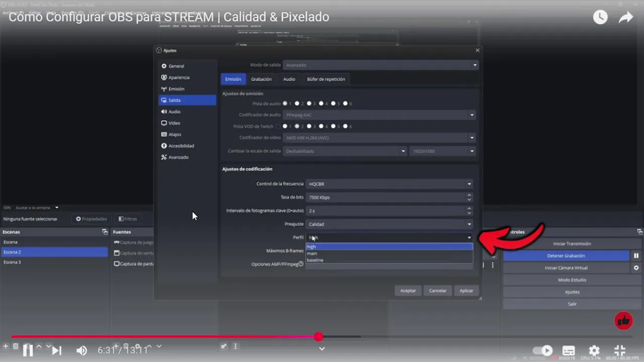Click the down chevron above the player controls
644x362 pixels.
pyautogui.click(x=322, y=348)
